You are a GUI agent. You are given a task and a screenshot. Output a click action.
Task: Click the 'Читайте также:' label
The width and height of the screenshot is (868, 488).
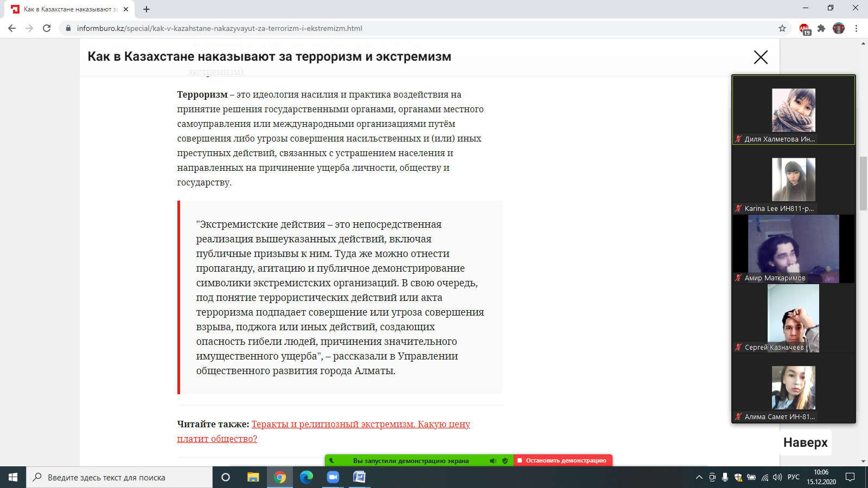tap(213, 424)
